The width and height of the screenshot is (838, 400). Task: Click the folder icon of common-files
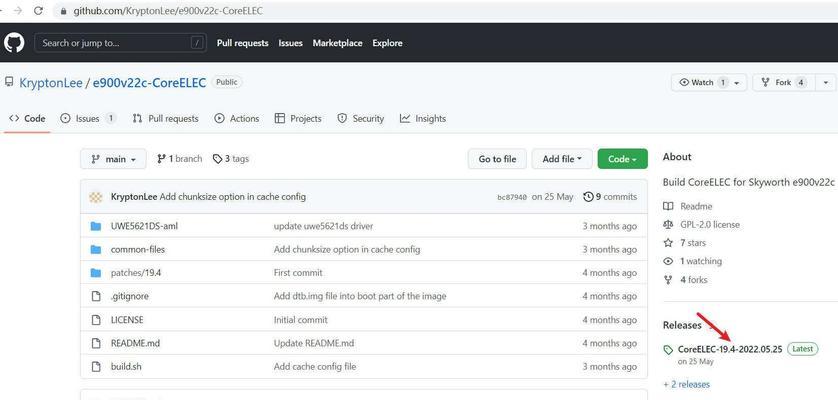click(x=96, y=249)
